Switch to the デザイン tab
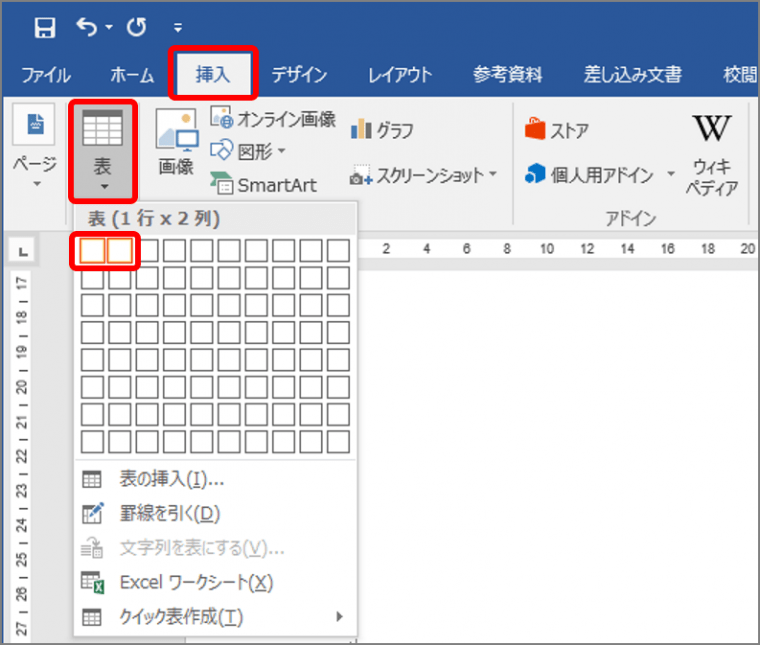Image resolution: width=760 pixels, height=645 pixels. (299, 75)
